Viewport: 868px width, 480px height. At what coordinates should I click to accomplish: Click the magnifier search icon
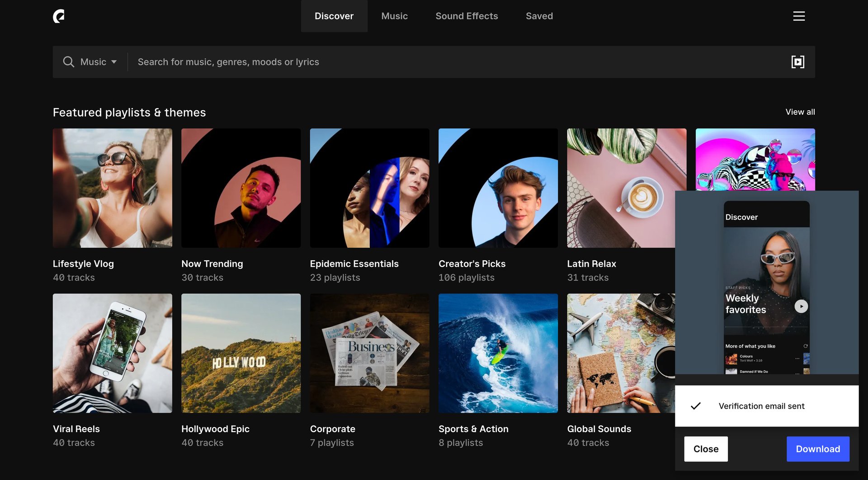pyautogui.click(x=68, y=62)
